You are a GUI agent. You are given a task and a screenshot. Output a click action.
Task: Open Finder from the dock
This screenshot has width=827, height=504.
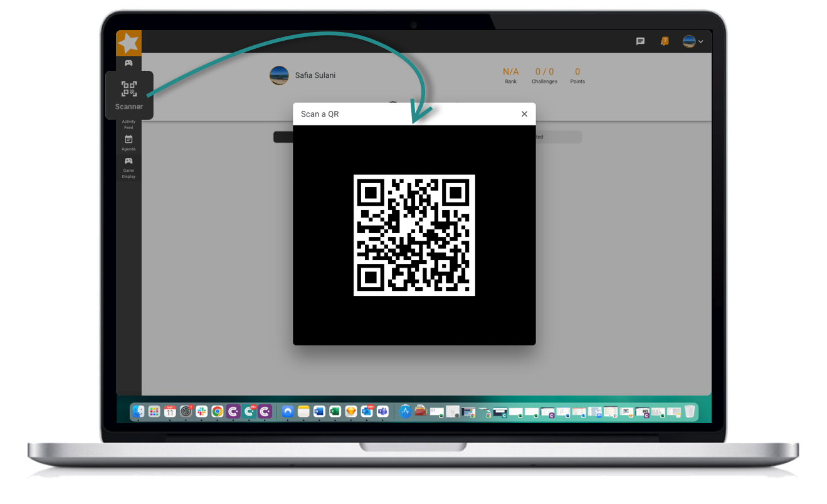pos(138,412)
